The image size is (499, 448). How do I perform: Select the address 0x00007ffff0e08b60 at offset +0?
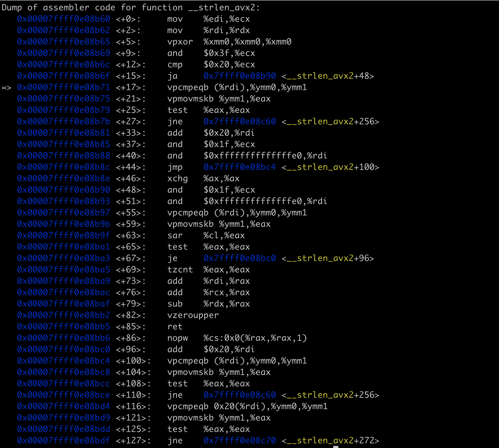(63, 19)
